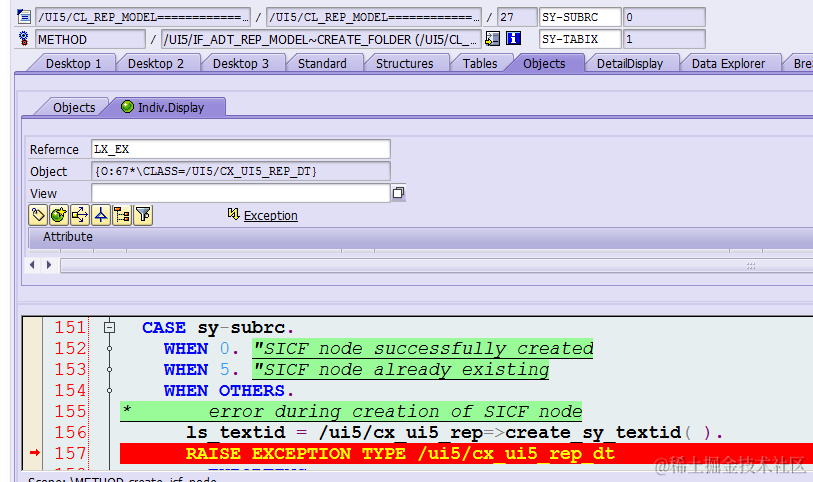Select the top-level Objects tab

[544, 64]
